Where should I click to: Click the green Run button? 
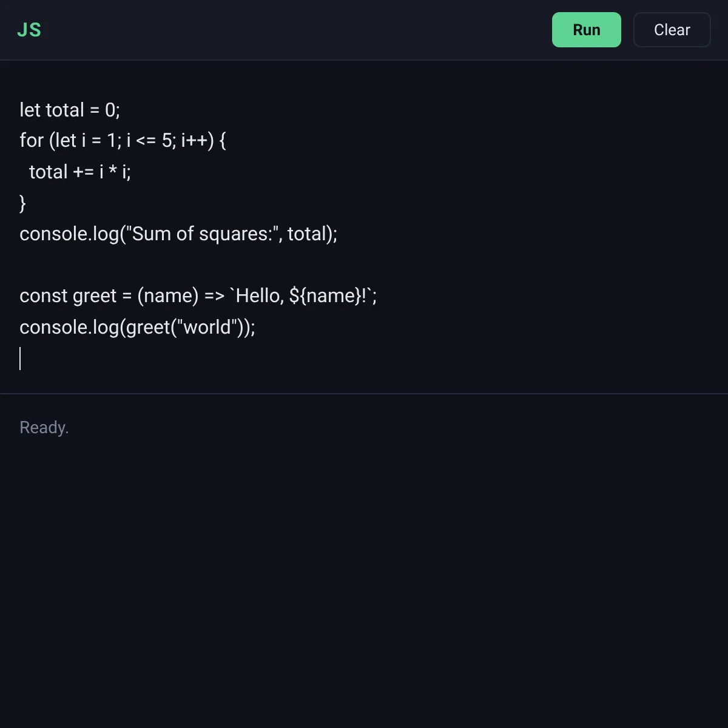point(586,30)
